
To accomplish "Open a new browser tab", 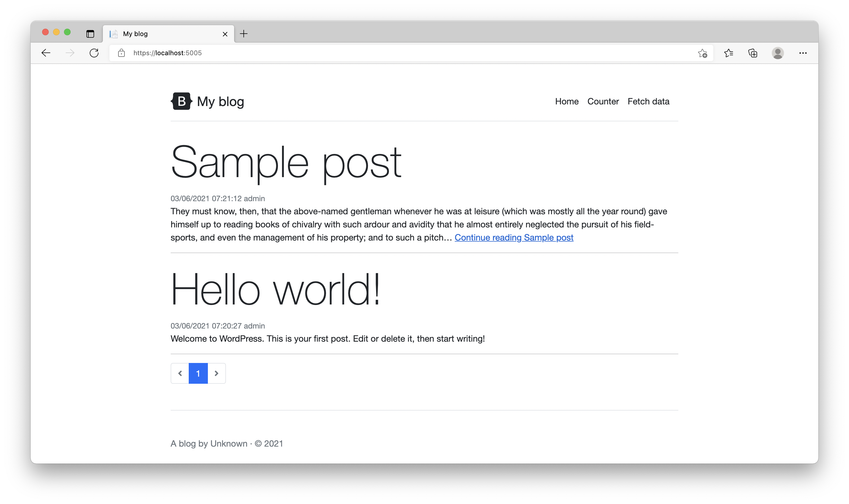I will [244, 34].
